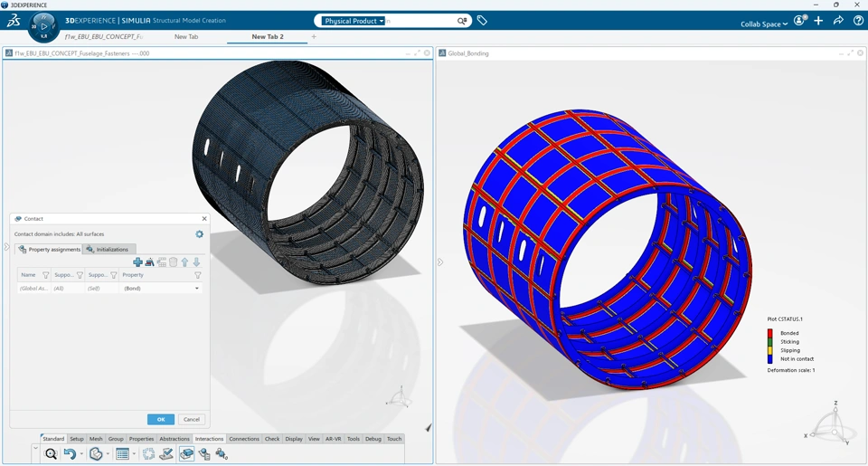Click the contact property icon in action bar

204,454
